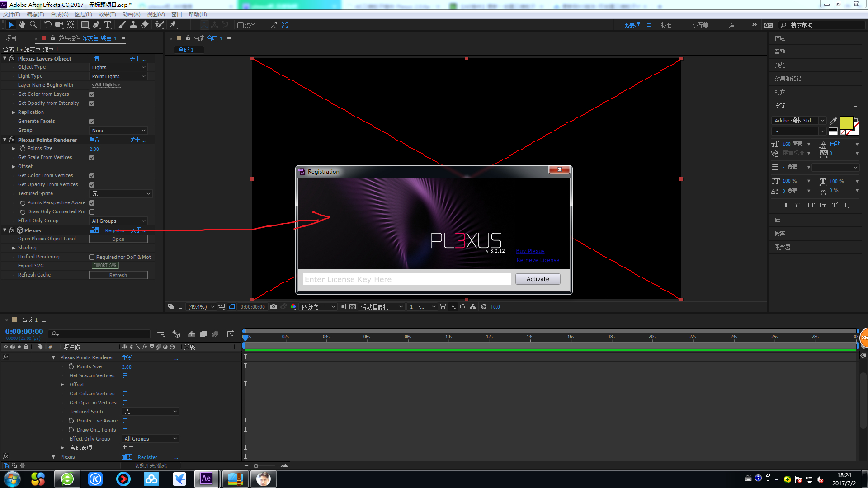Check Unified Rendering required checkbox
The height and width of the screenshot is (488, 868).
click(92, 257)
